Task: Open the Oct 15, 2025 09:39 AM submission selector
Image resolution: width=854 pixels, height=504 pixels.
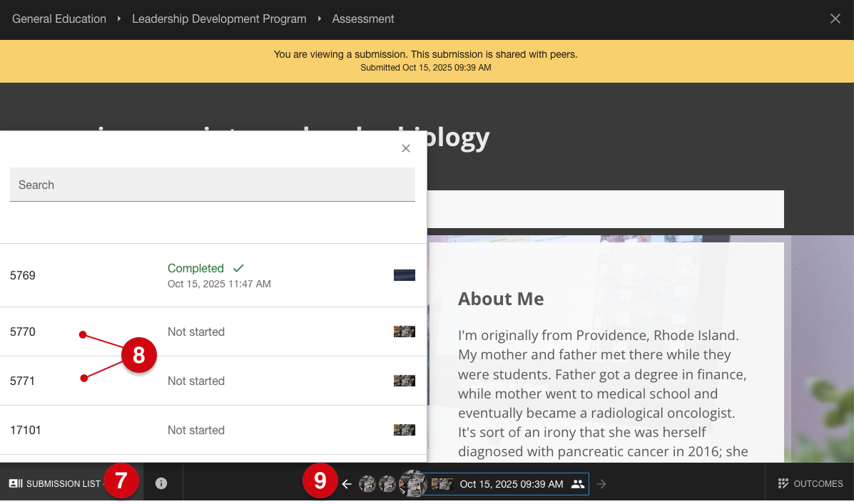Action: pyautogui.click(x=506, y=484)
